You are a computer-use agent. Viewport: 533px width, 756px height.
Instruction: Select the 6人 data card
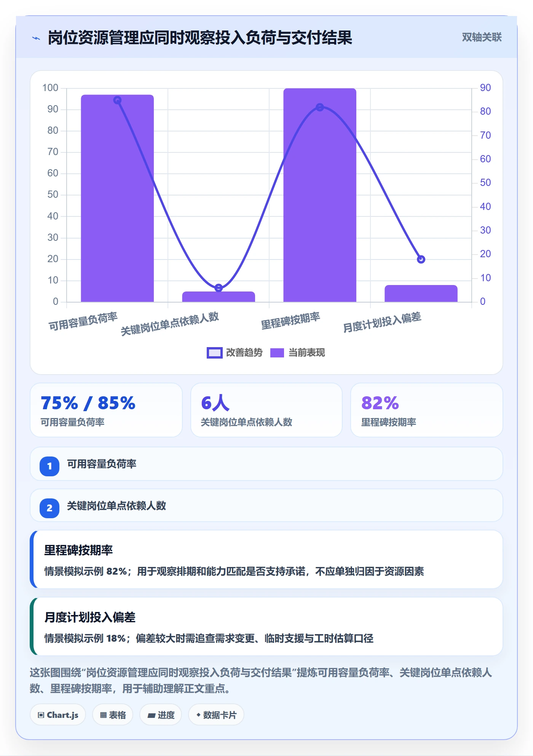[x=266, y=410]
